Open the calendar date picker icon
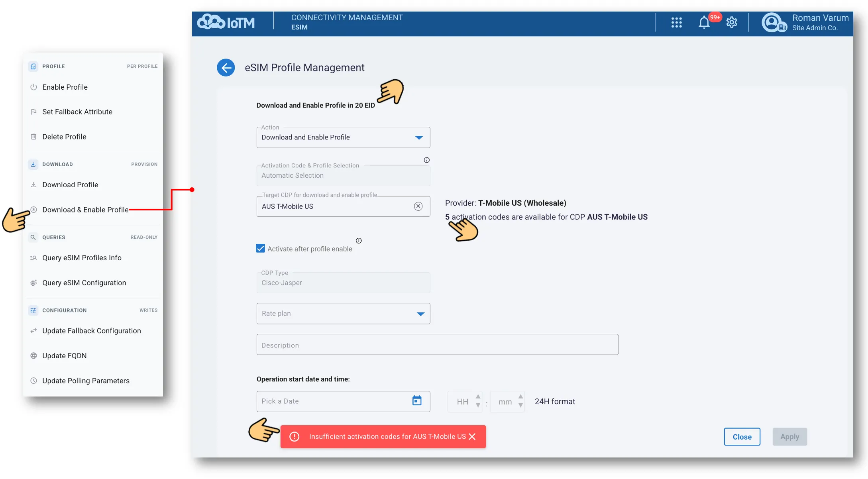 (417, 400)
